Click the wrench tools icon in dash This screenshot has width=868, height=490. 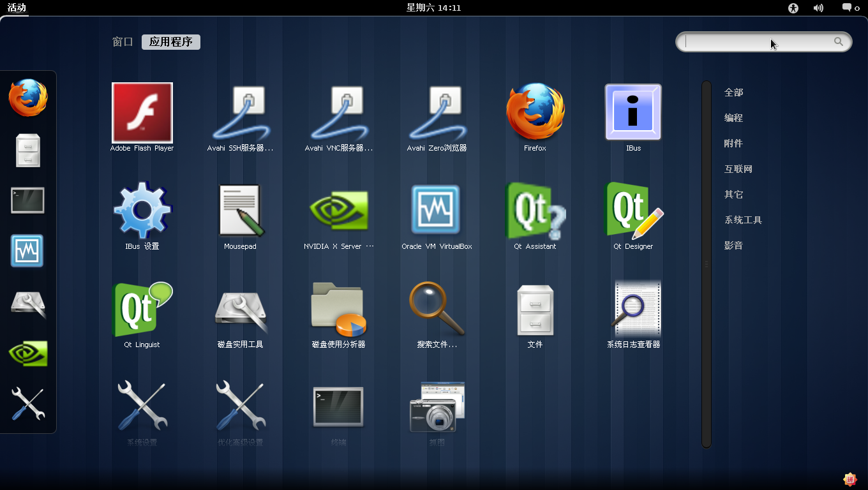tap(28, 404)
